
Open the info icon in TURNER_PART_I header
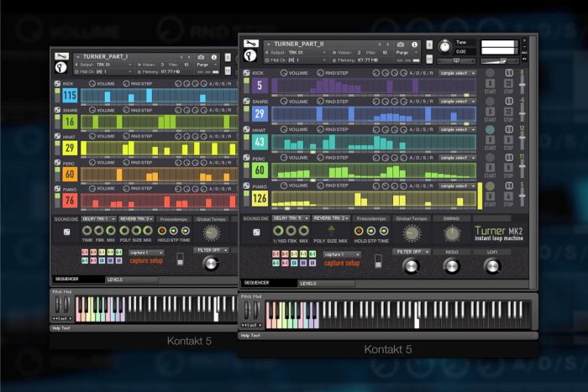point(214,57)
